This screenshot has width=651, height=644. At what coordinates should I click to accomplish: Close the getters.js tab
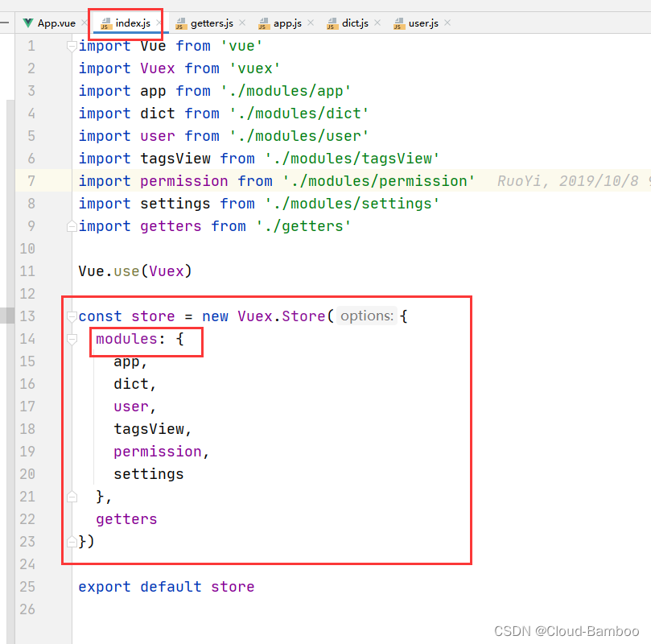point(242,23)
